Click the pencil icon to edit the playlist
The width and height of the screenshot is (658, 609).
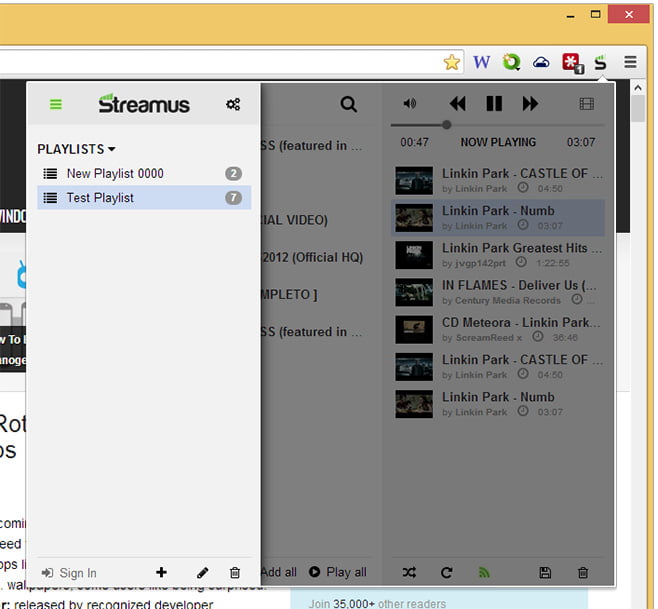(202, 573)
